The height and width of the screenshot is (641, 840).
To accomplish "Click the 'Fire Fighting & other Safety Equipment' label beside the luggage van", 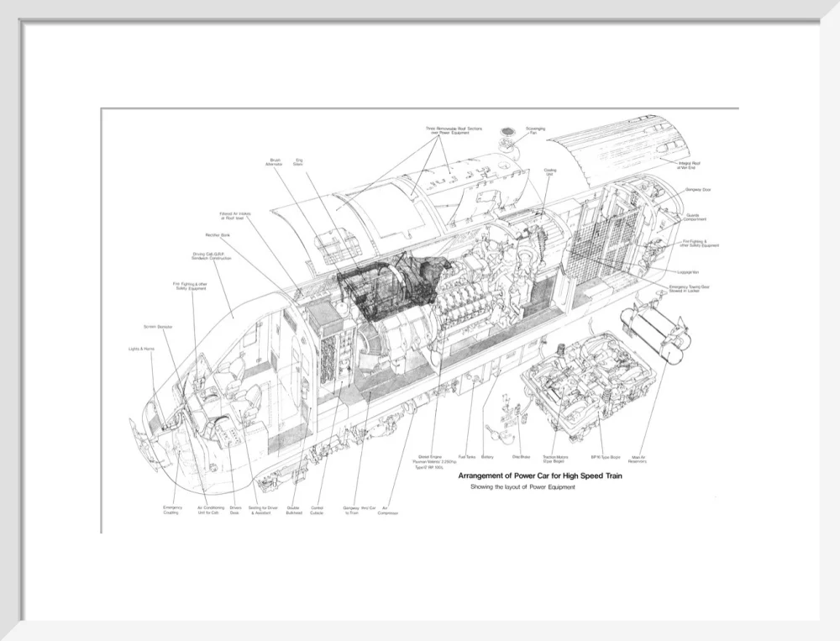I will (x=700, y=244).
